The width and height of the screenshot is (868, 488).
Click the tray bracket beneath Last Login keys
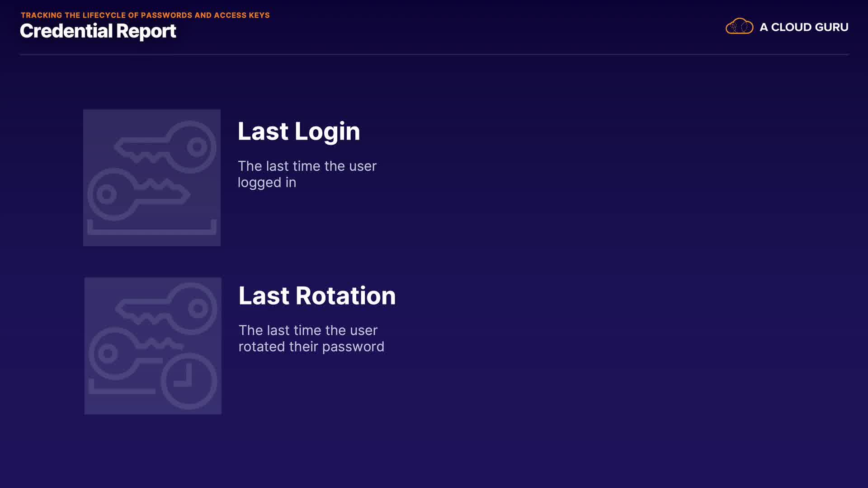tap(152, 231)
